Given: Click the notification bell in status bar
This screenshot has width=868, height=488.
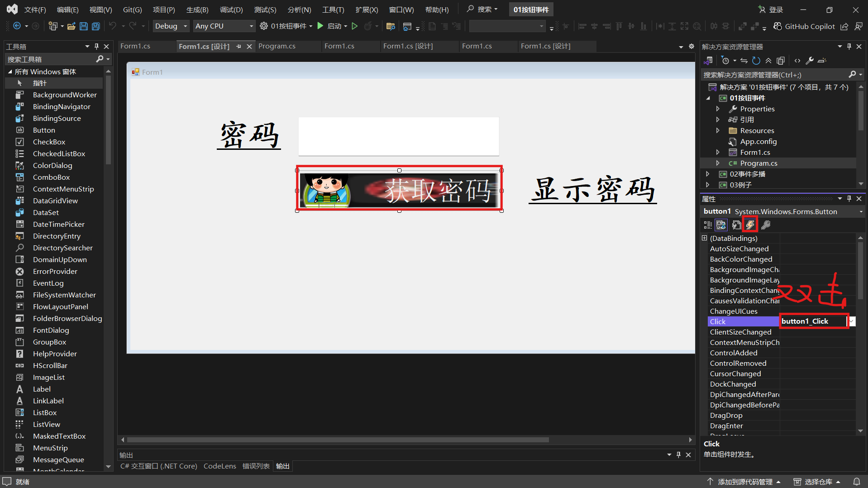Looking at the screenshot, I should point(857,482).
